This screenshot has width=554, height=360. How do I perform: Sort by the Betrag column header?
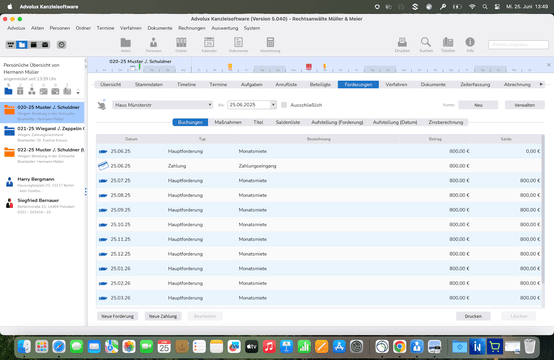pyautogui.click(x=435, y=139)
